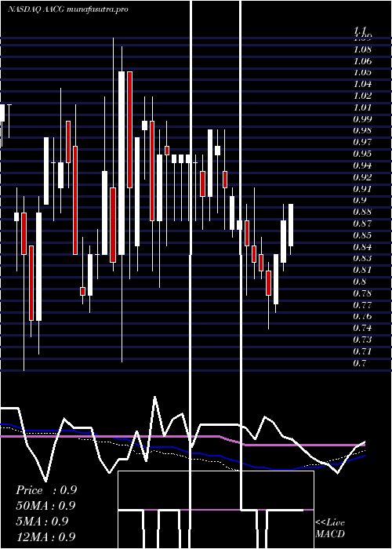Click the 1.08 price axis label
The width and height of the screenshot is (392, 549).
(x=363, y=49)
